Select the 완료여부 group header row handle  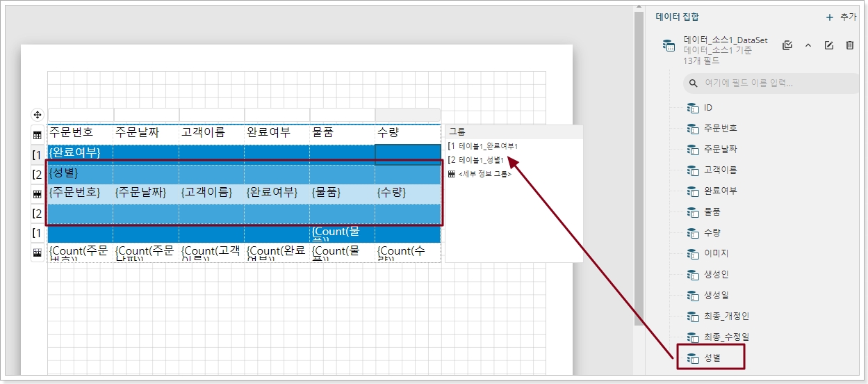[x=38, y=154]
